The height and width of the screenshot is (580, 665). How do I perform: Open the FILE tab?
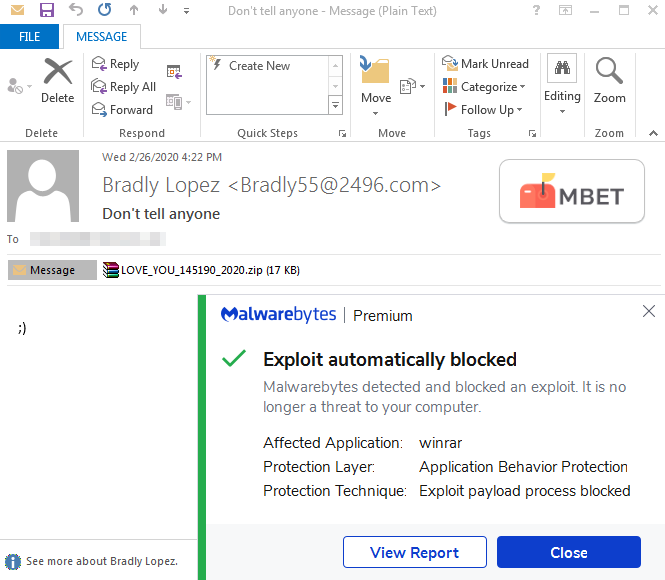pos(29,37)
